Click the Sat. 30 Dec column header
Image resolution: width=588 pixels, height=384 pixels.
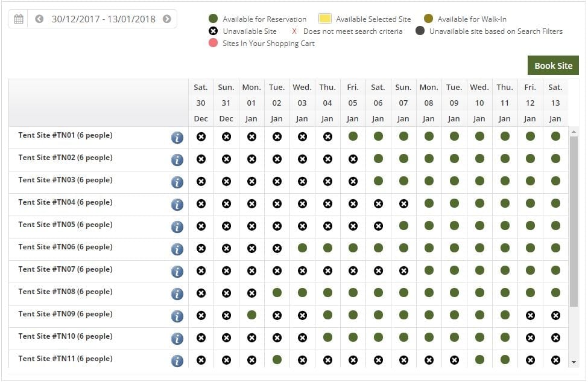tap(201, 103)
